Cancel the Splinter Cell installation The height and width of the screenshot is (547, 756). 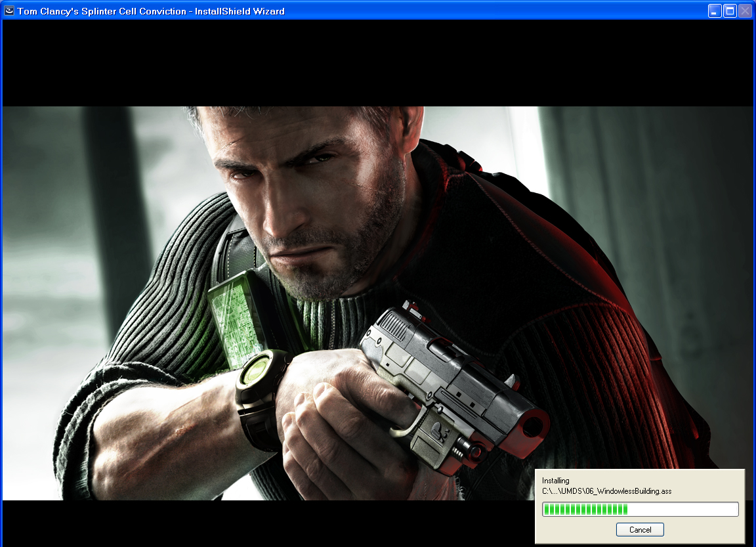tap(640, 530)
